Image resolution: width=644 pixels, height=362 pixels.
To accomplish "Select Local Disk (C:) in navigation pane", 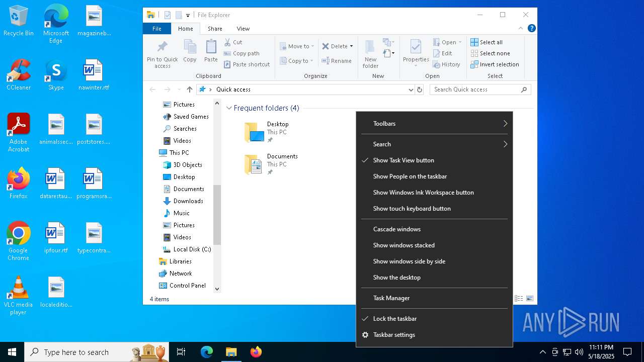I will [x=192, y=249].
